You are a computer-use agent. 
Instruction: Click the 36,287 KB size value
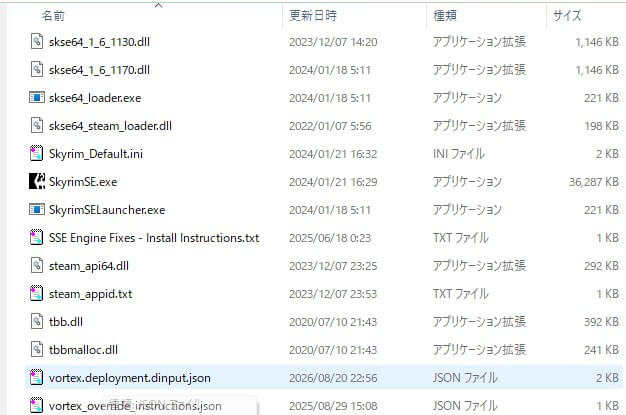point(594,182)
